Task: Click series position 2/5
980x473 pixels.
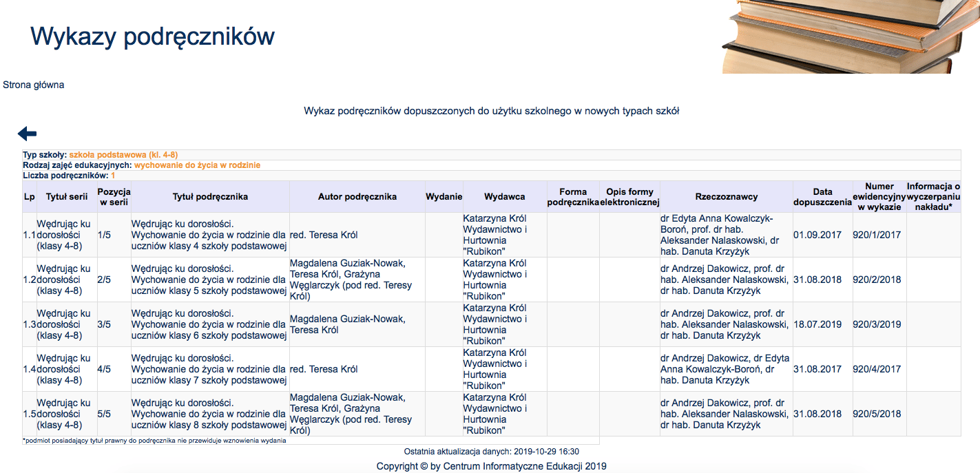Action: point(104,280)
